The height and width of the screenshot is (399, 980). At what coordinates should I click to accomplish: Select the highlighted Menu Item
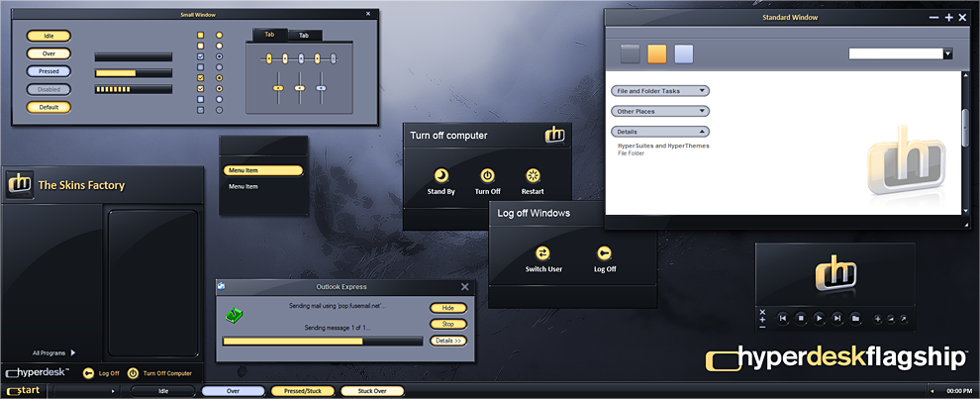pyautogui.click(x=263, y=170)
